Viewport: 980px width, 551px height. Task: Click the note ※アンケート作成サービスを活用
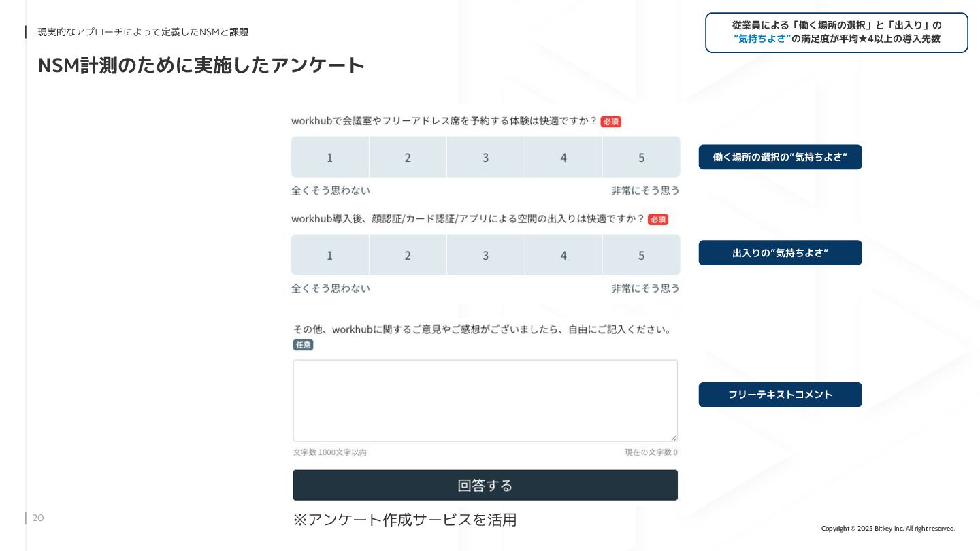[x=405, y=520]
